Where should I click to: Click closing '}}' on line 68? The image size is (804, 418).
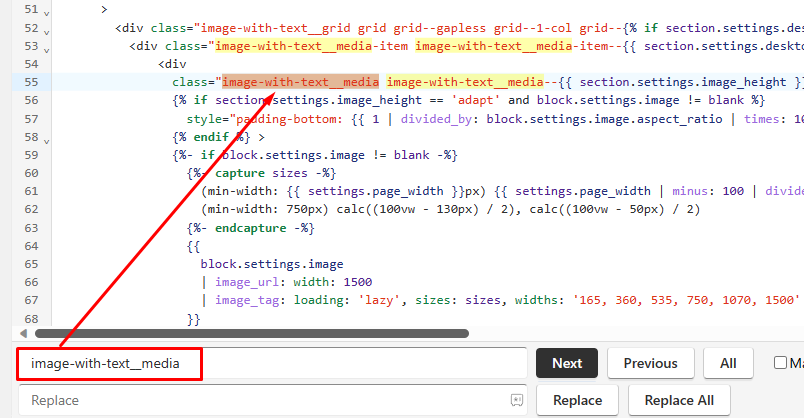193,319
